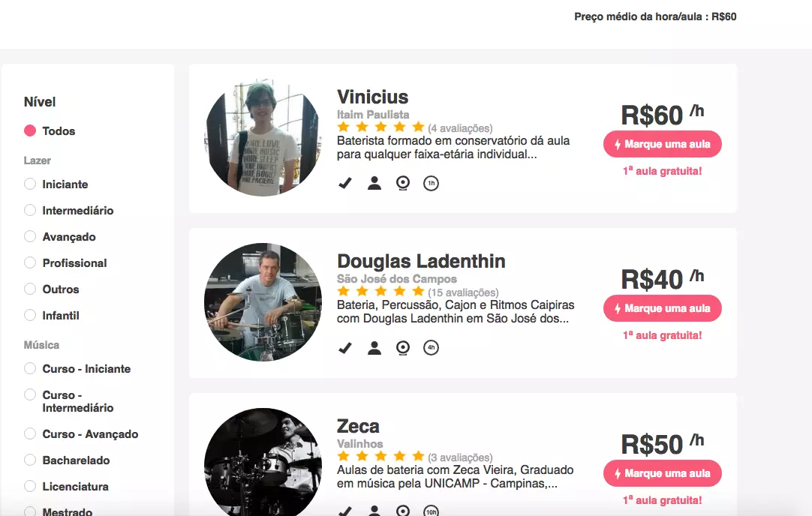Click the 1h response time icon for Vinicius
The height and width of the screenshot is (516, 812).
pyautogui.click(x=431, y=183)
